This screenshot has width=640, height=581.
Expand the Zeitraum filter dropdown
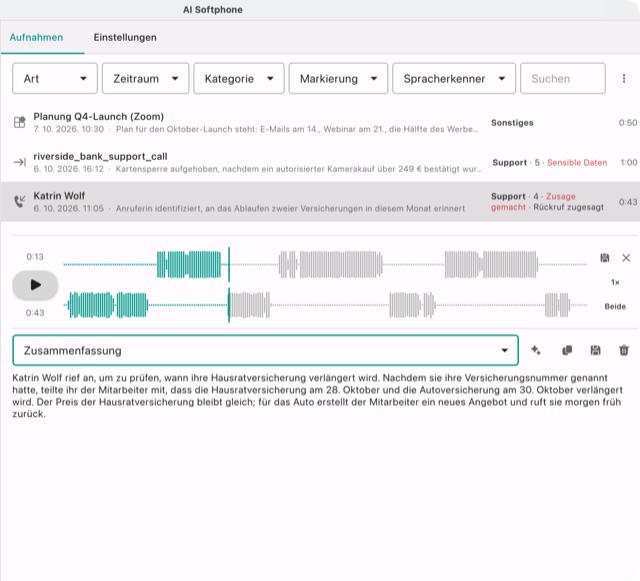tap(145, 78)
